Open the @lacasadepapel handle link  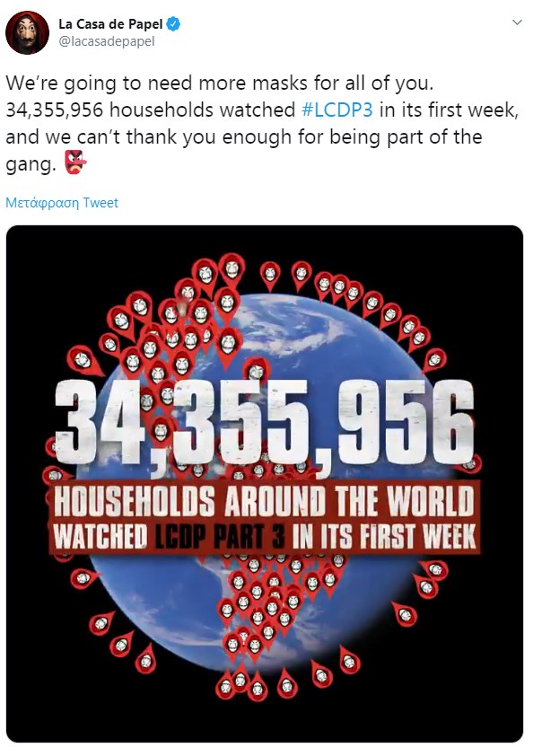tap(107, 42)
